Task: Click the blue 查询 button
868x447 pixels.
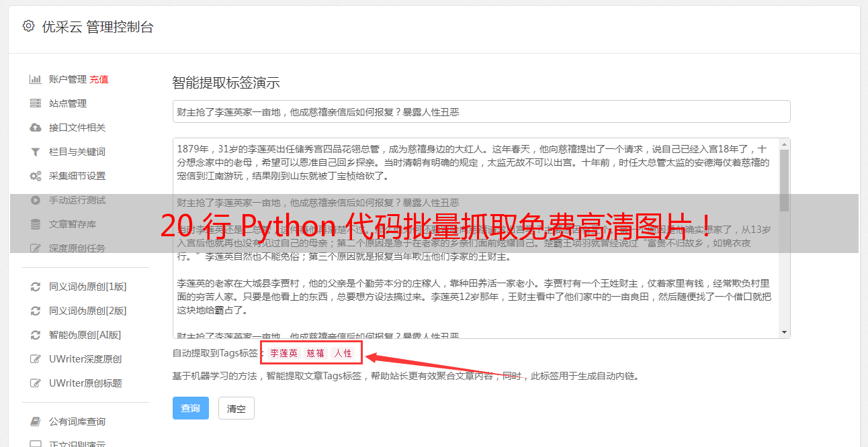Action: click(191, 408)
